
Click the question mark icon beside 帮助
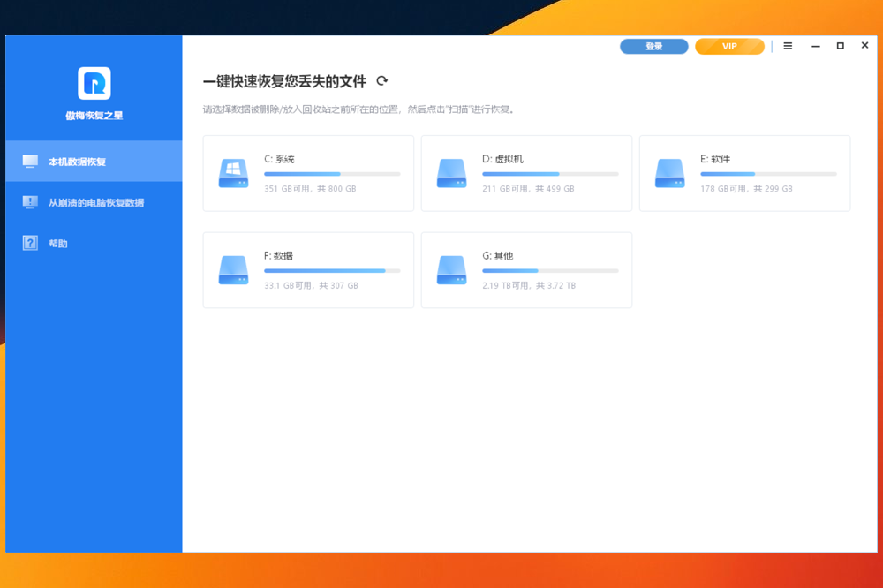30,243
